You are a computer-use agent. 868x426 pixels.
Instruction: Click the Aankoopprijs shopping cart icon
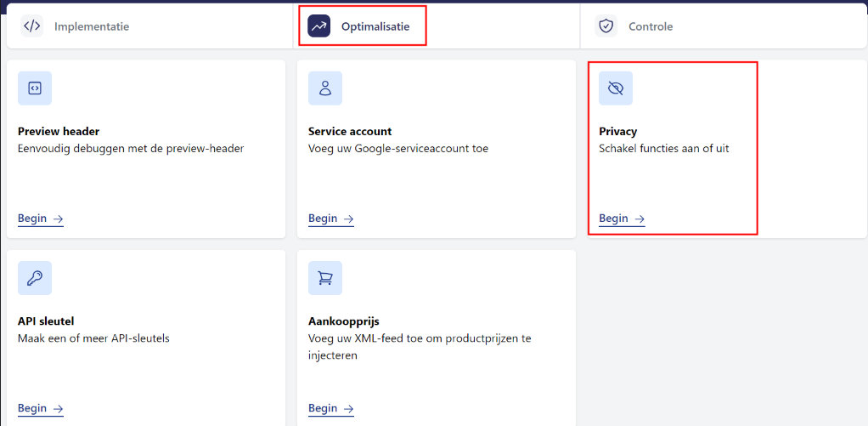(x=324, y=278)
